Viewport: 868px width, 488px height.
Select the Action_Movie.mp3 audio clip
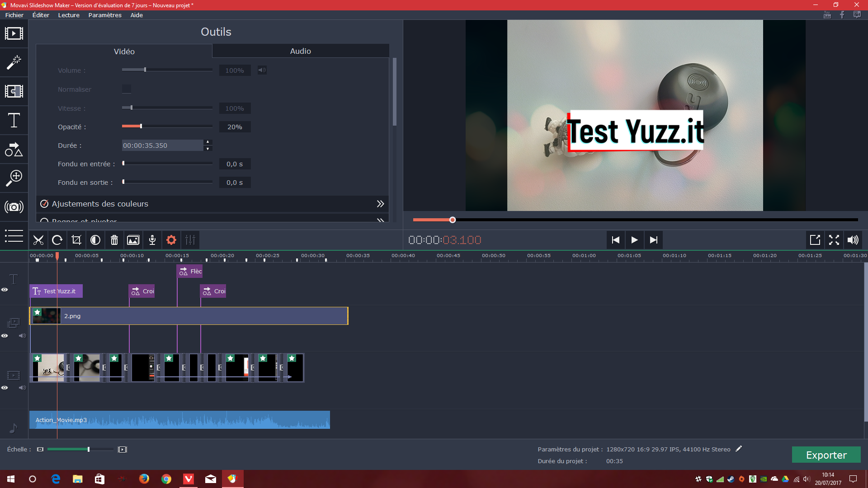click(179, 420)
